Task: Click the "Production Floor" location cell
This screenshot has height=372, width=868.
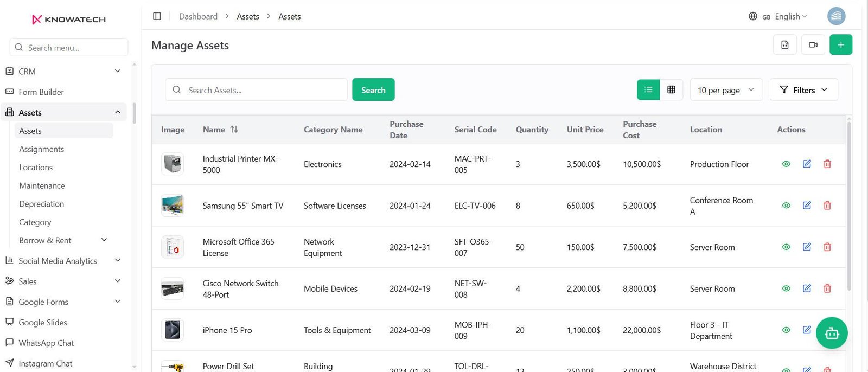Action: pyautogui.click(x=719, y=164)
